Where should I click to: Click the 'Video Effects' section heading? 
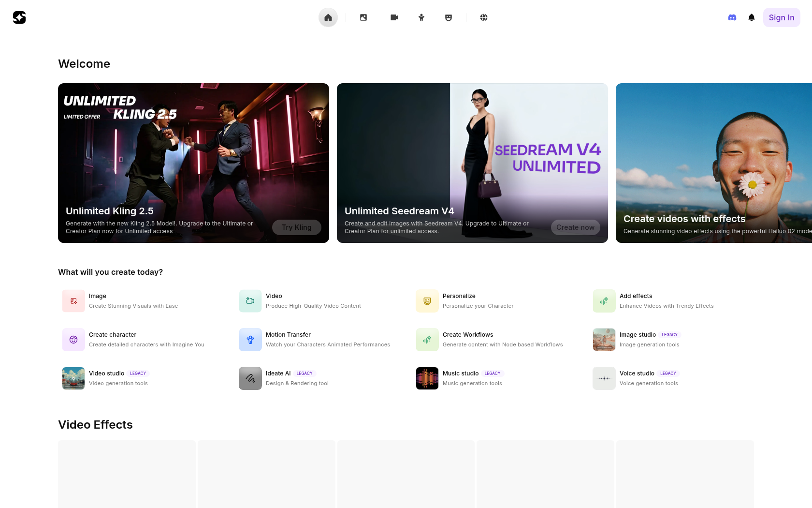(x=95, y=425)
